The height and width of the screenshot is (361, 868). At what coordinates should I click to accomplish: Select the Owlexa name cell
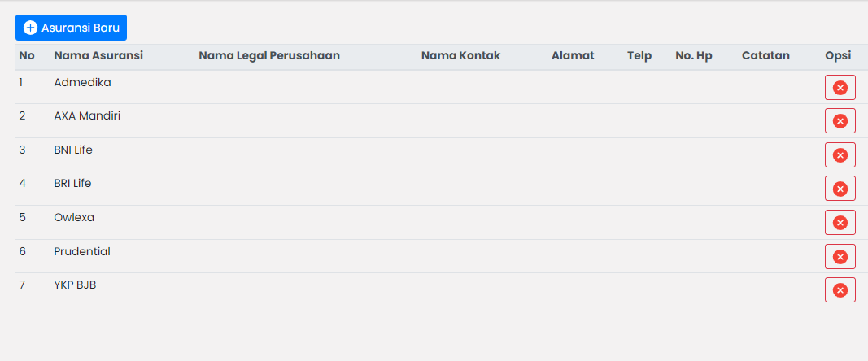[x=74, y=218]
